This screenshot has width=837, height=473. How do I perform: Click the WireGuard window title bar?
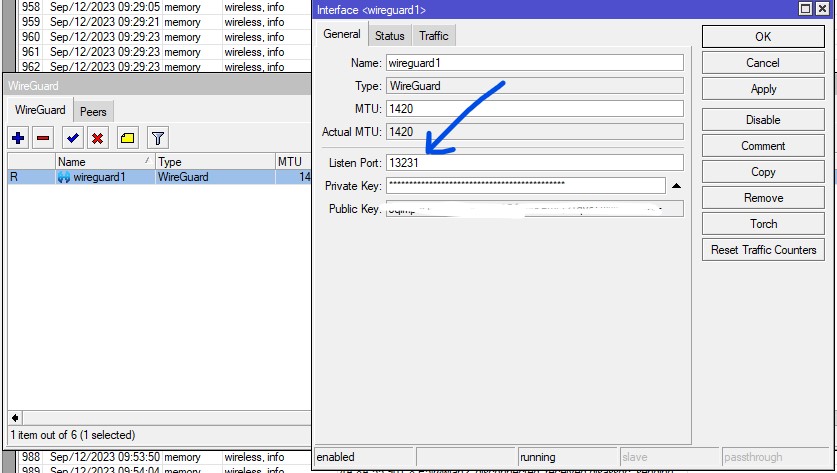pyautogui.click(x=158, y=85)
